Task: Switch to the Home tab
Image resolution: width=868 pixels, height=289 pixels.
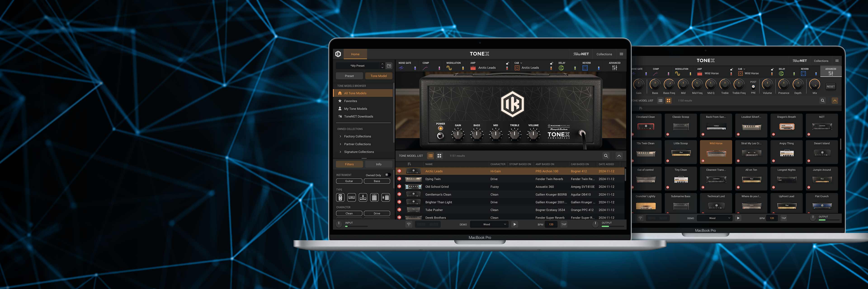Action: (x=355, y=54)
